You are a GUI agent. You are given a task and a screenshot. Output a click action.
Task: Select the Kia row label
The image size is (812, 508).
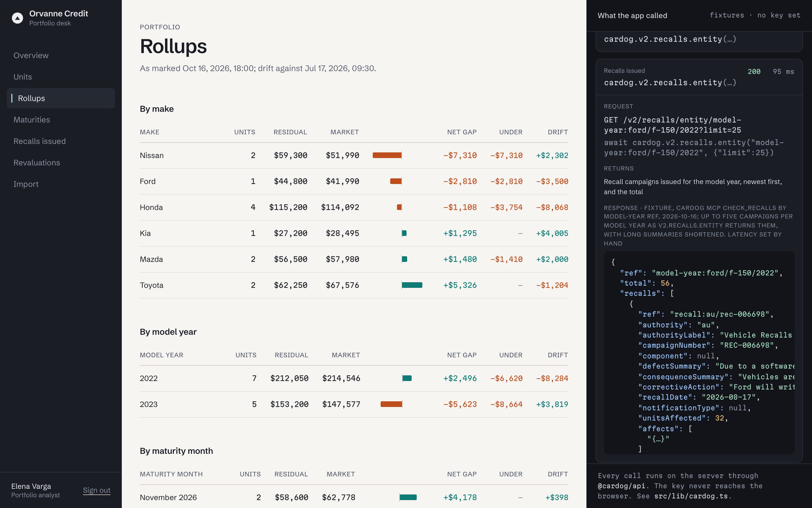[x=145, y=233]
